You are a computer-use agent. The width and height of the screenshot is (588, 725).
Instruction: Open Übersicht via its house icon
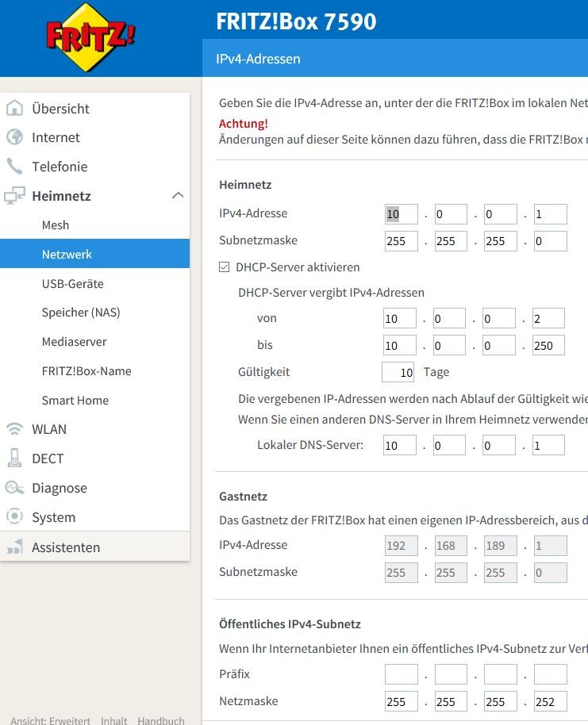14,109
